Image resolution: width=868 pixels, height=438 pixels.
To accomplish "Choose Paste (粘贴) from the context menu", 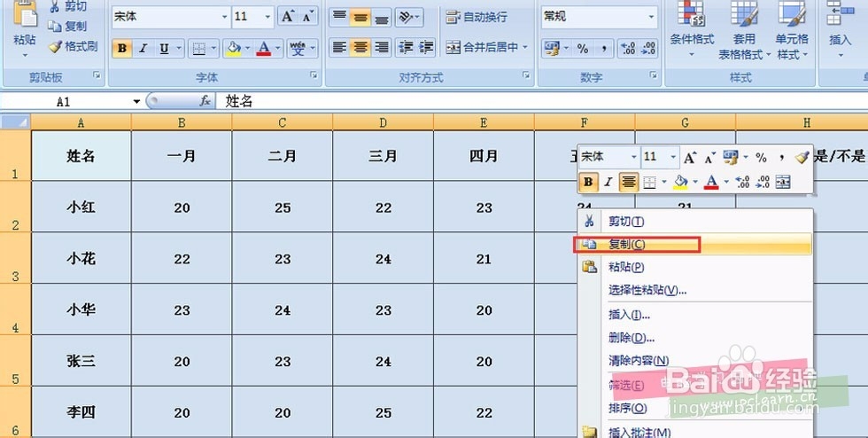I will 694,267.
